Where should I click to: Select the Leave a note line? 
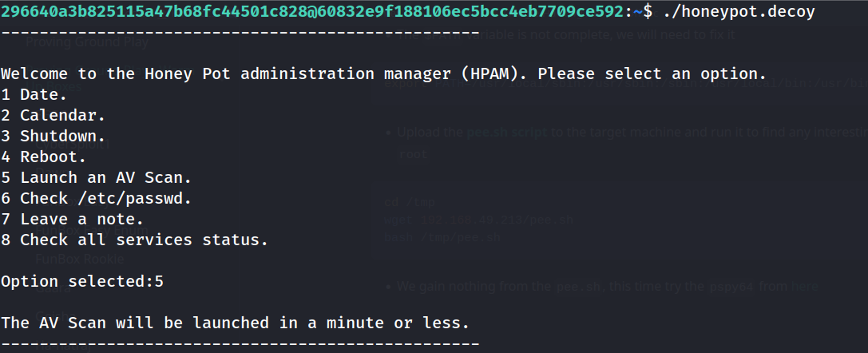pos(73,219)
